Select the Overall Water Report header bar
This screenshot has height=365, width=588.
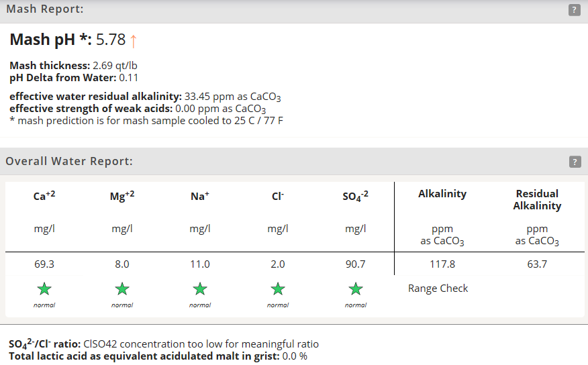coord(294,162)
